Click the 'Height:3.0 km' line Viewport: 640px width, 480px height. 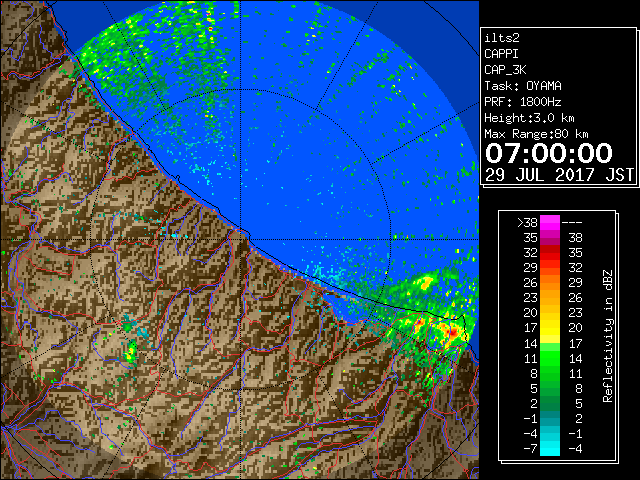click(529, 118)
